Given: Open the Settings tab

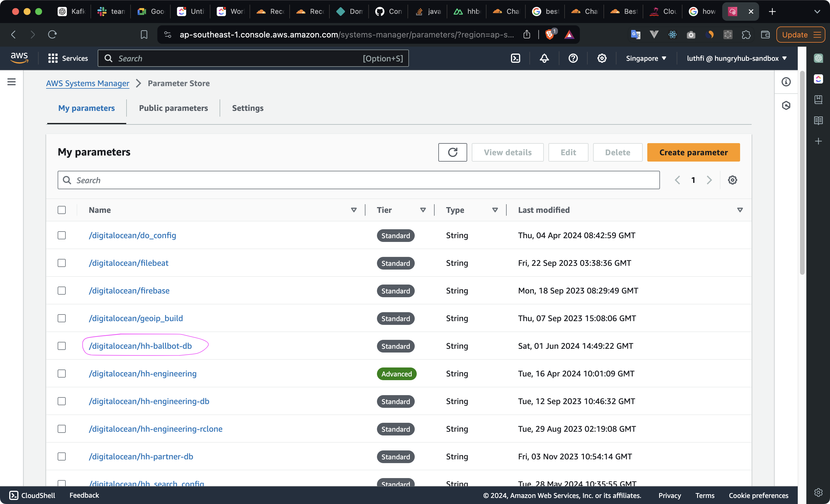Looking at the screenshot, I should point(248,108).
